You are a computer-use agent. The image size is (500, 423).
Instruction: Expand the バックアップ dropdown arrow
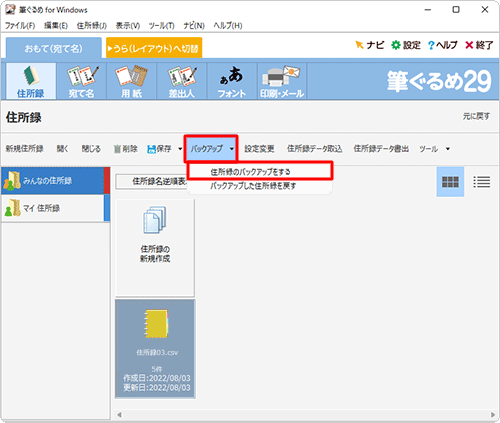click(x=232, y=149)
